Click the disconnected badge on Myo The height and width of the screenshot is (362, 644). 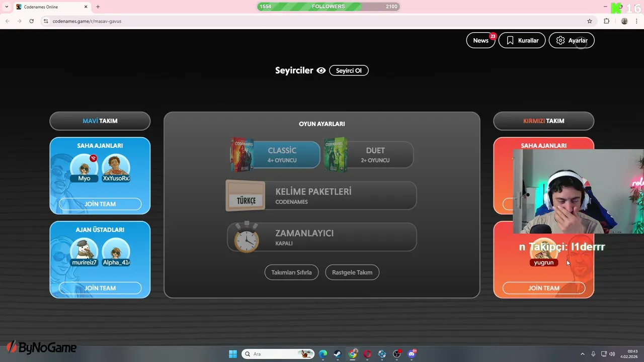[93, 158]
